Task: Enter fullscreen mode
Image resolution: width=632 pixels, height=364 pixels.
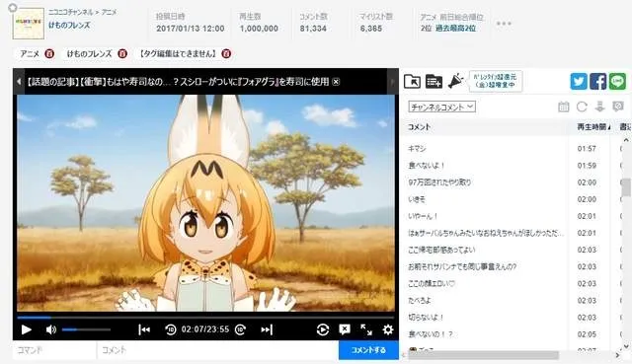Action: pos(366,329)
